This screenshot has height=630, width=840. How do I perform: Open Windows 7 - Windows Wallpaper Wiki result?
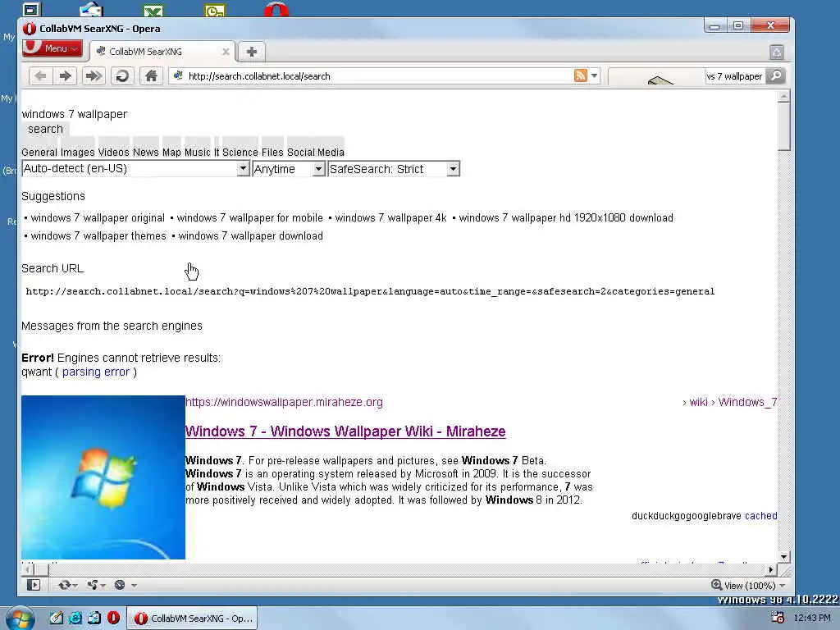pos(345,431)
